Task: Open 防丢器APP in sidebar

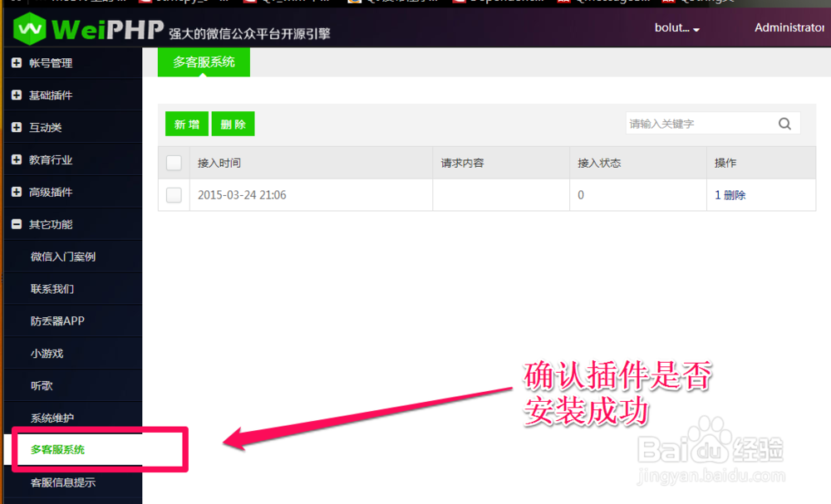Action: coord(57,321)
